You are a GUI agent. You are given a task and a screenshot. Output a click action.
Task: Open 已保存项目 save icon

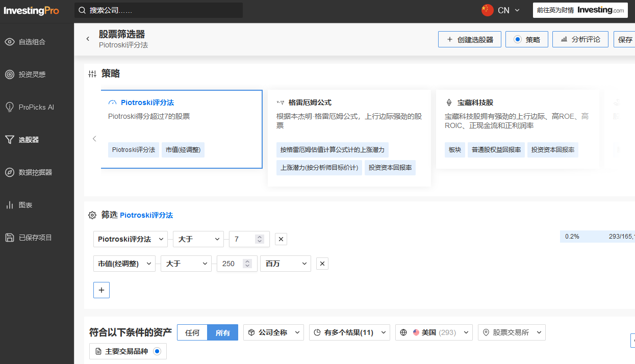pyautogui.click(x=10, y=238)
